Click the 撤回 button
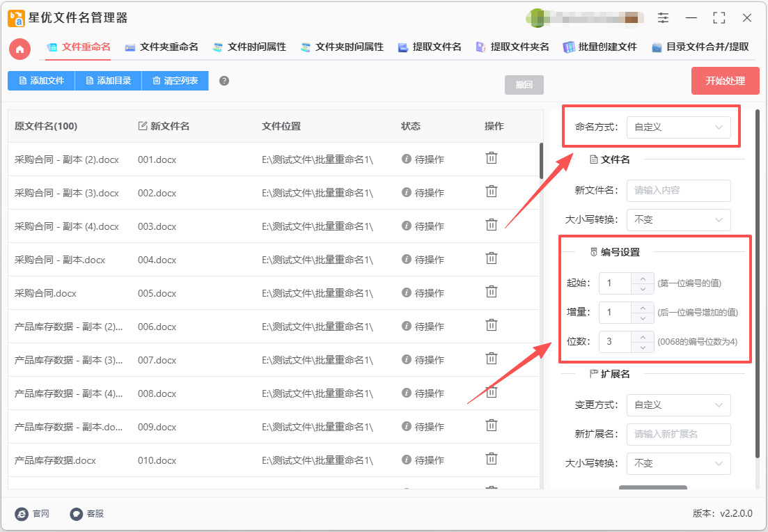This screenshot has height=532, width=768. coord(524,85)
